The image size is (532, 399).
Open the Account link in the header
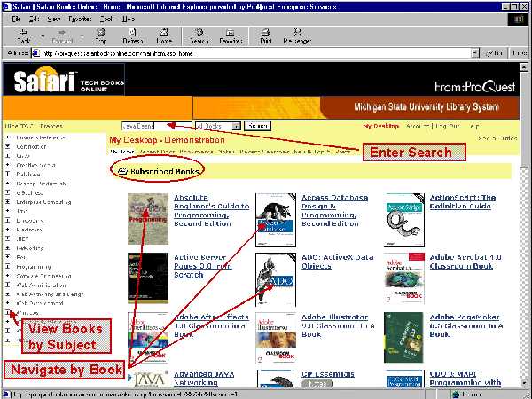[x=418, y=126]
